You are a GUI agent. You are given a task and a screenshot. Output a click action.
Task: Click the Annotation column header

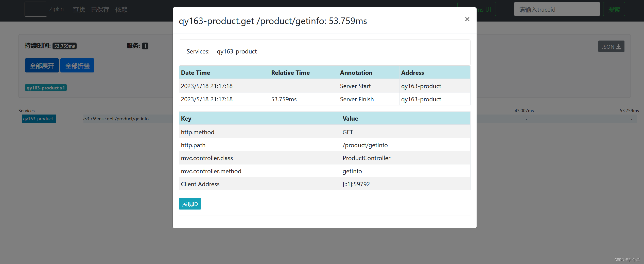coord(368,72)
